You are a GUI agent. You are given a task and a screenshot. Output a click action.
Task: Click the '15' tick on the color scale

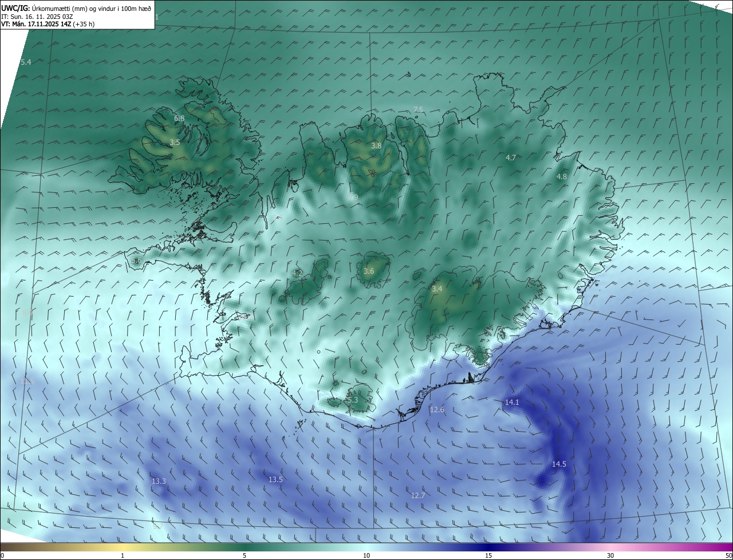tap(488, 555)
